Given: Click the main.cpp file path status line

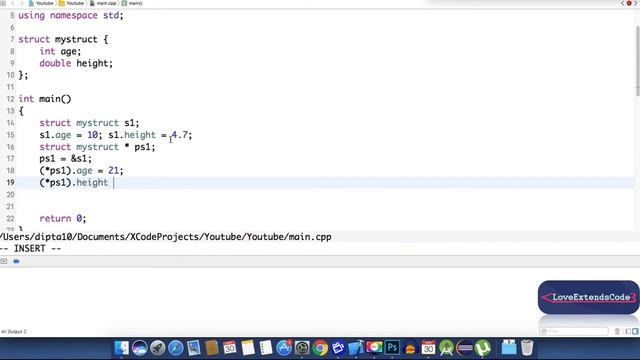Looking at the screenshot, I should 166,237.
